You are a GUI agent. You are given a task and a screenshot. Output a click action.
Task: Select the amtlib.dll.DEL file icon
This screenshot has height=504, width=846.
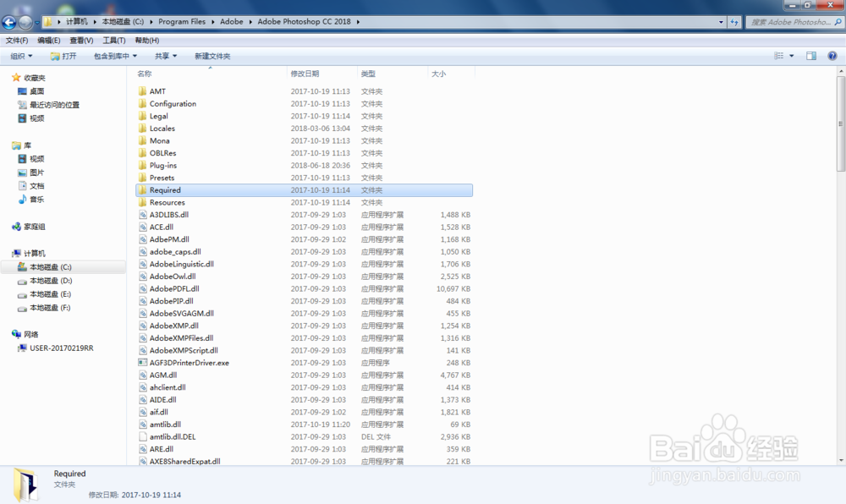[142, 437]
